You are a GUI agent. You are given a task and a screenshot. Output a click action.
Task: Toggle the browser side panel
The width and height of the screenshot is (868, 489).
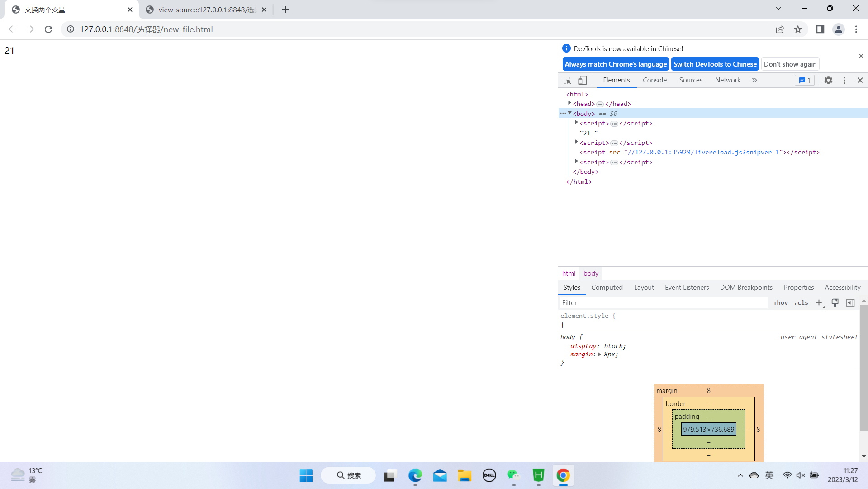tap(820, 29)
